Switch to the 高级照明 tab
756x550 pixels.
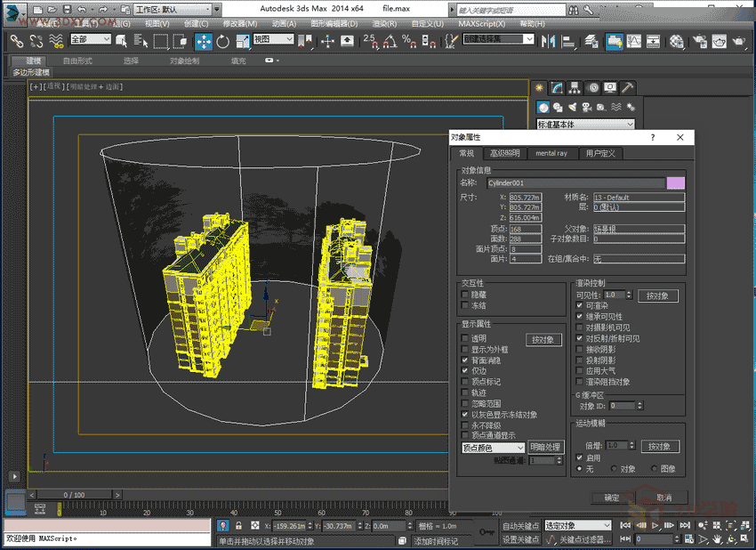coord(504,153)
